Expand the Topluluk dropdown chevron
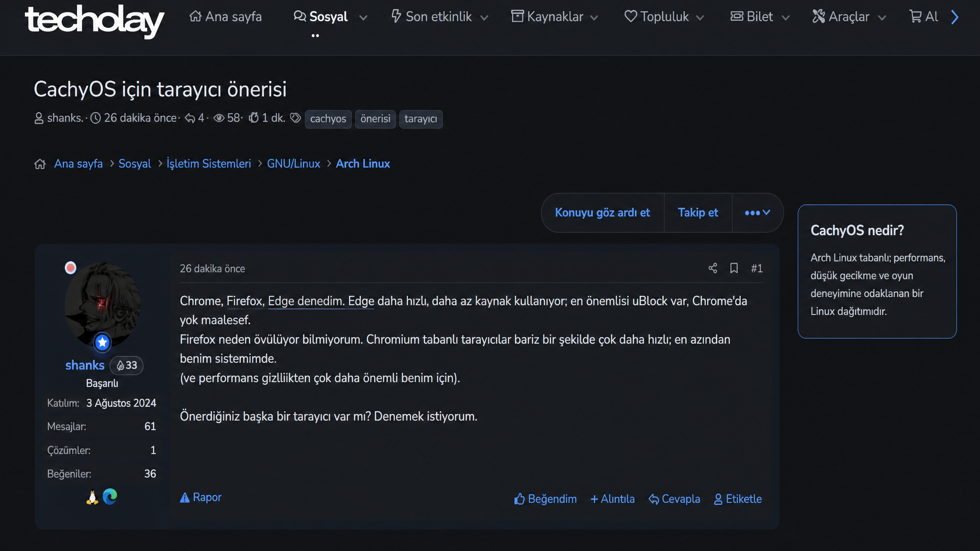 pos(700,18)
